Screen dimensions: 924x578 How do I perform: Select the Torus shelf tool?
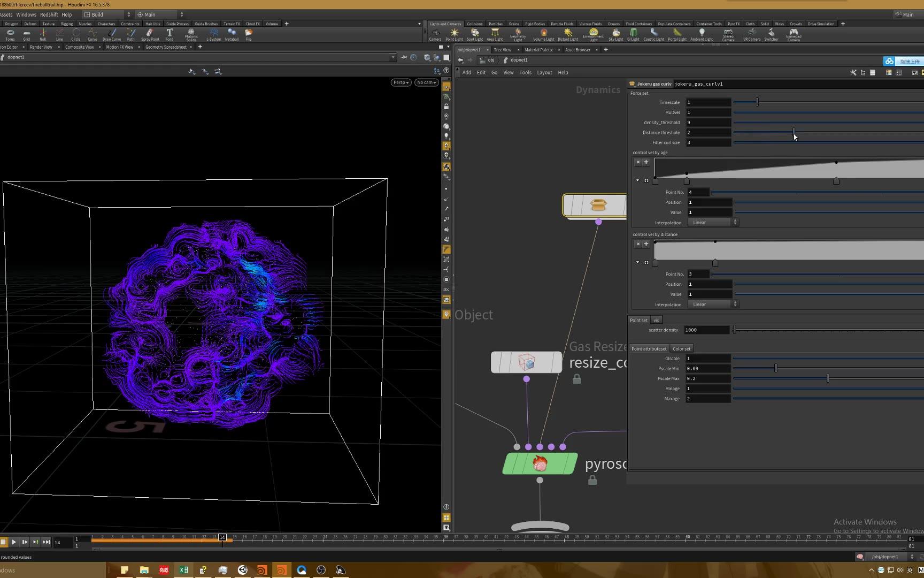click(10, 35)
